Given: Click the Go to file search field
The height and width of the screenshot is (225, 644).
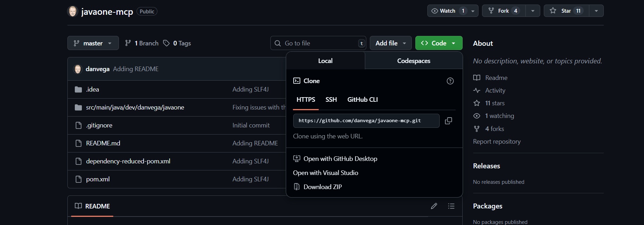Looking at the screenshot, I should (318, 43).
